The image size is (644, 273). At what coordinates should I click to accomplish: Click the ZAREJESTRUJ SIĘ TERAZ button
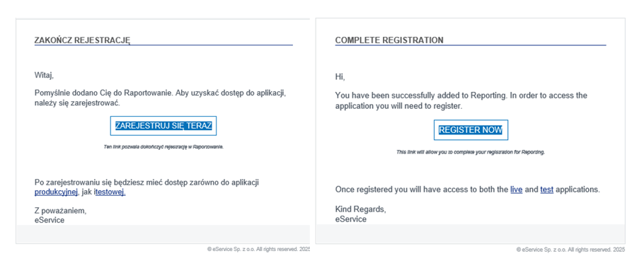[163, 126]
